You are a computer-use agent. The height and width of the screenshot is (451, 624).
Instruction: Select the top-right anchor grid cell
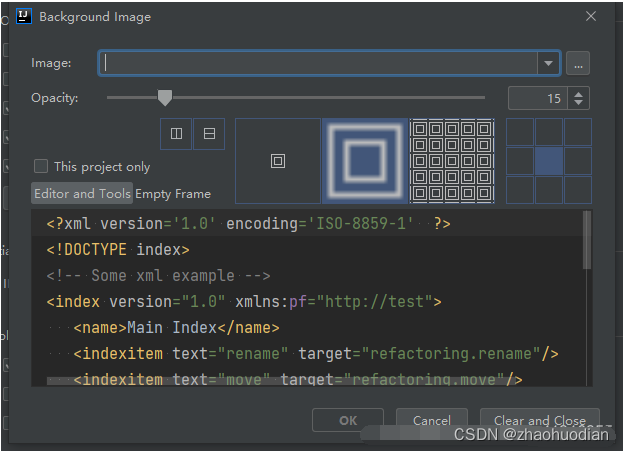tap(578, 132)
